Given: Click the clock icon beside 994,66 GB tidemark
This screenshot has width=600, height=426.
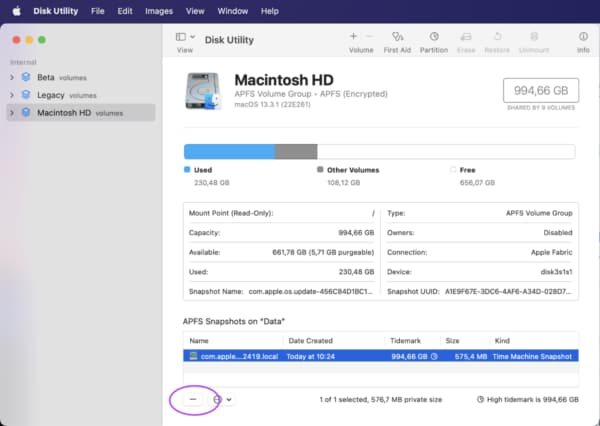Looking at the screenshot, I should pos(434,356).
